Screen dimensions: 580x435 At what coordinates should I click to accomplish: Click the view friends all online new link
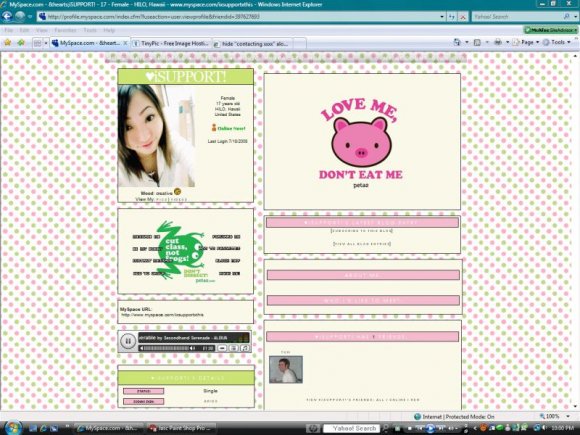[x=363, y=400]
